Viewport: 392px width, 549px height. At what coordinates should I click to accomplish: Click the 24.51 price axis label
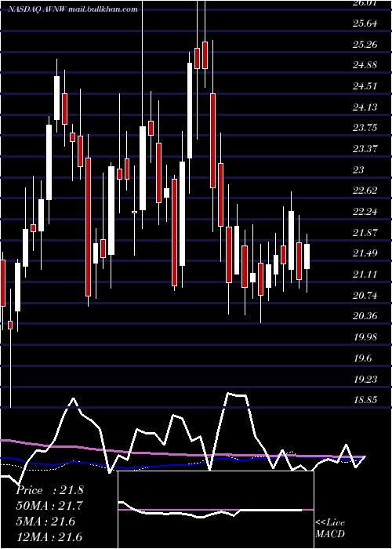pyautogui.click(x=365, y=86)
